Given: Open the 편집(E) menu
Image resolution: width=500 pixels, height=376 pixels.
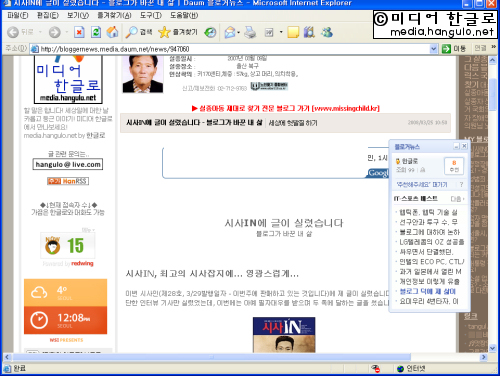Looking at the screenshot, I should point(48,15).
